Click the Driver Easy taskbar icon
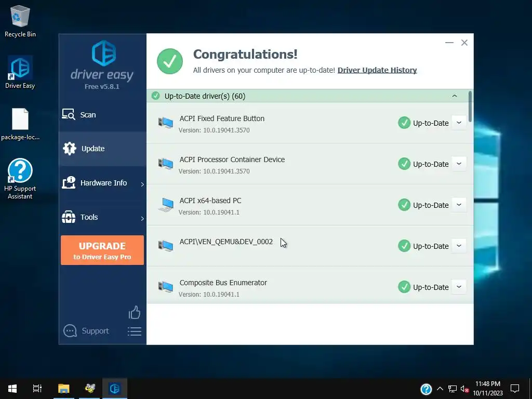The width and height of the screenshot is (532, 399). [115, 389]
